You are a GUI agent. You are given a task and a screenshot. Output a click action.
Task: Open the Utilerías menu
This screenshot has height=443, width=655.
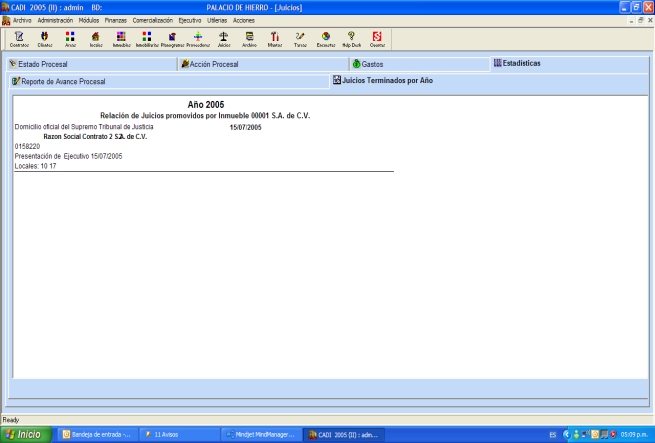coord(217,20)
